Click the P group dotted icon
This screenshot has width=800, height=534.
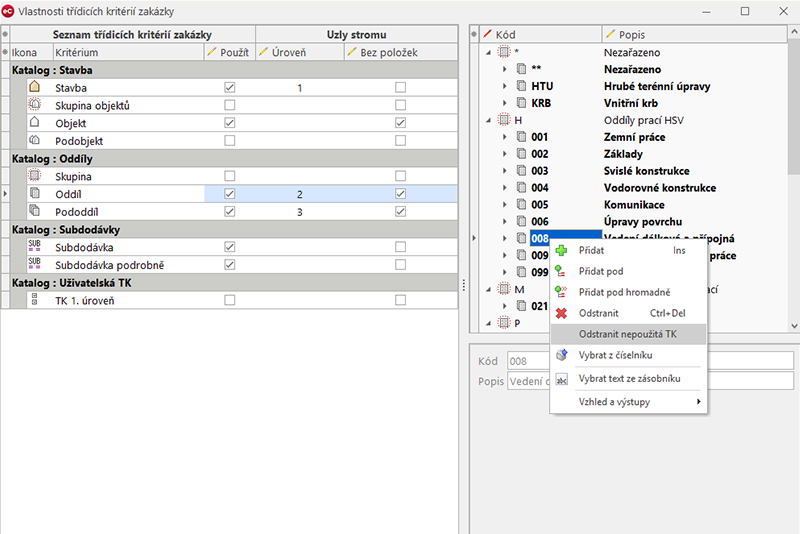pos(504,323)
